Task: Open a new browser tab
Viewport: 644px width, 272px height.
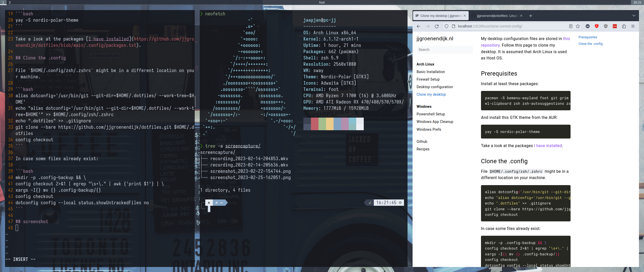Action: coord(531,16)
